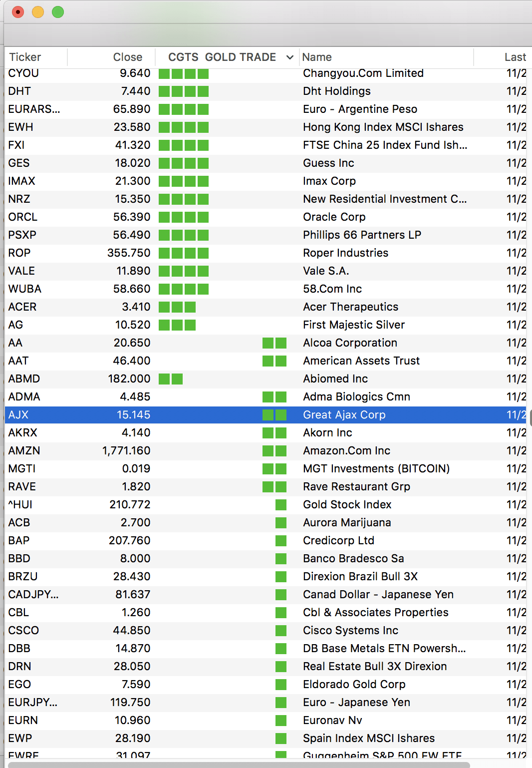
Task: Click FTSE China 25 Index Fund name
Action: pyautogui.click(x=385, y=145)
